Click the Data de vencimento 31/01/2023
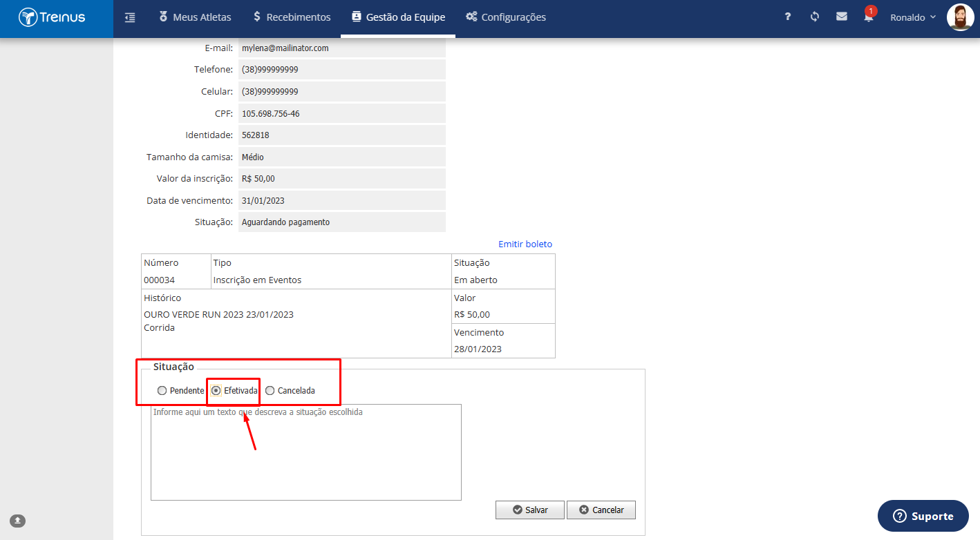The width and height of the screenshot is (980, 540). [342, 200]
